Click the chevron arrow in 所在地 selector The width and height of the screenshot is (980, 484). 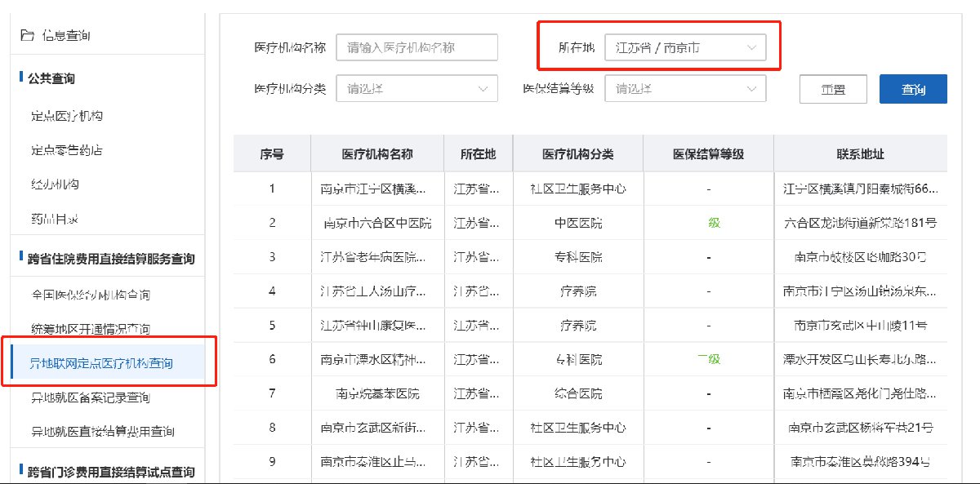(x=751, y=48)
